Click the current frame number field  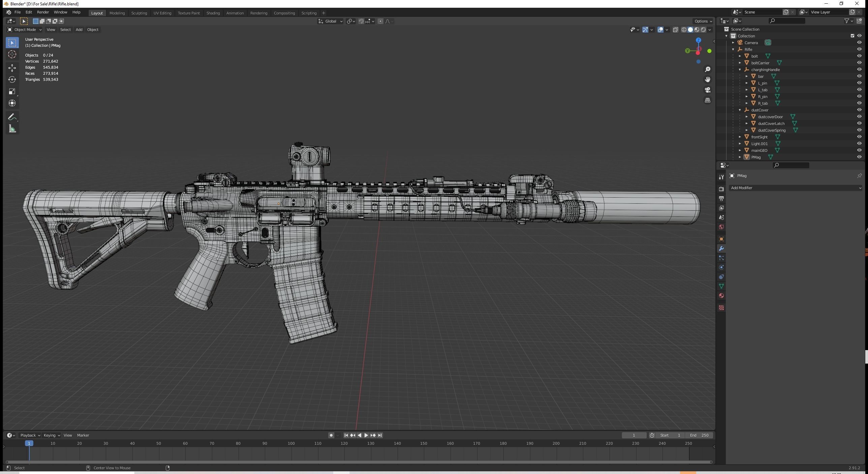(x=634, y=435)
